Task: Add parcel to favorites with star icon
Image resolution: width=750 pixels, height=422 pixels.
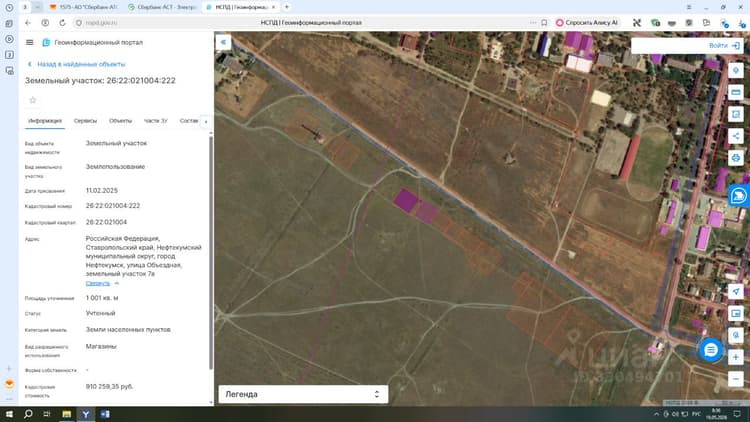Action: point(33,100)
